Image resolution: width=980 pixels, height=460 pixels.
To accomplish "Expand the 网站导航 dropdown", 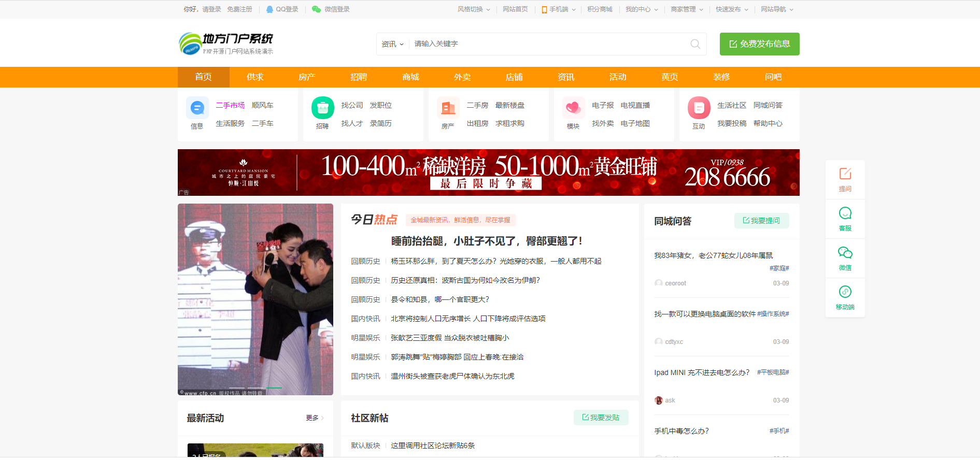I will [x=776, y=9].
